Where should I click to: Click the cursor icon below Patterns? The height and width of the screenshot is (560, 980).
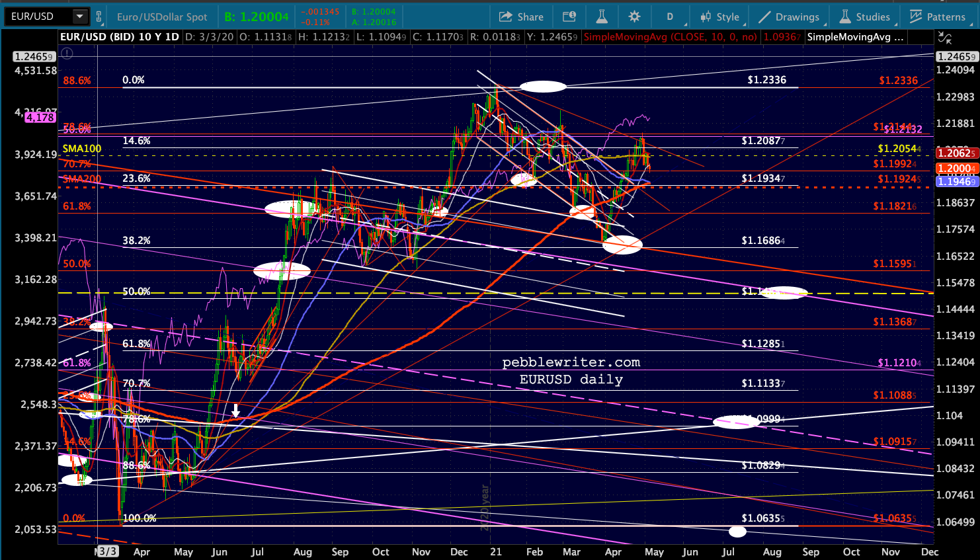point(945,38)
